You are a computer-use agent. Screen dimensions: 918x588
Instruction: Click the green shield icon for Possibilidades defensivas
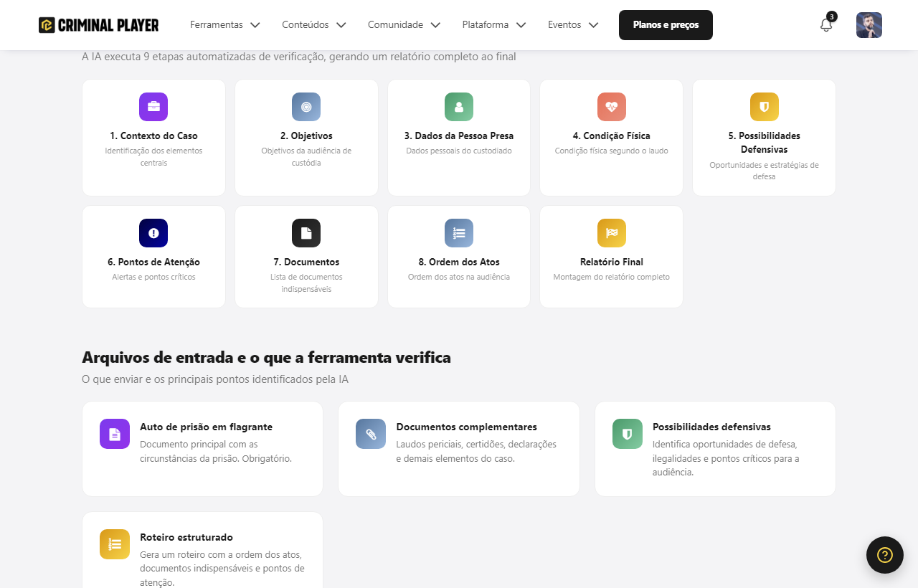pos(628,434)
